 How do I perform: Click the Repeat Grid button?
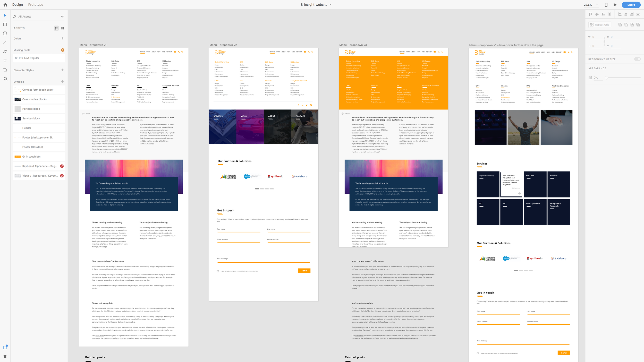coord(600,25)
